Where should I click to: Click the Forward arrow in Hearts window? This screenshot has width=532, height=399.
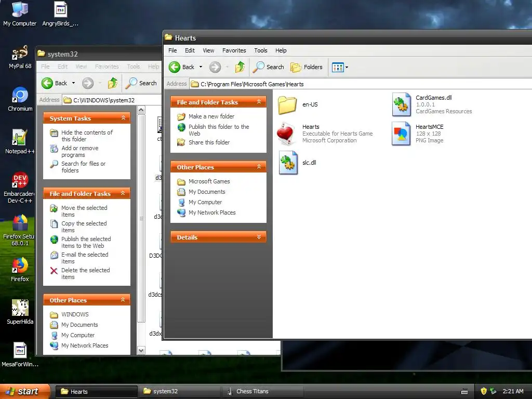point(215,67)
